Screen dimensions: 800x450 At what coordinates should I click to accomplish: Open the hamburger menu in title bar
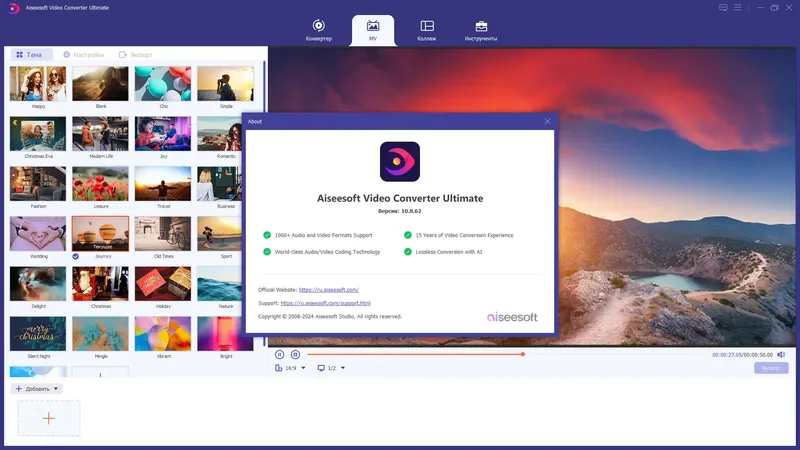[x=738, y=8]
